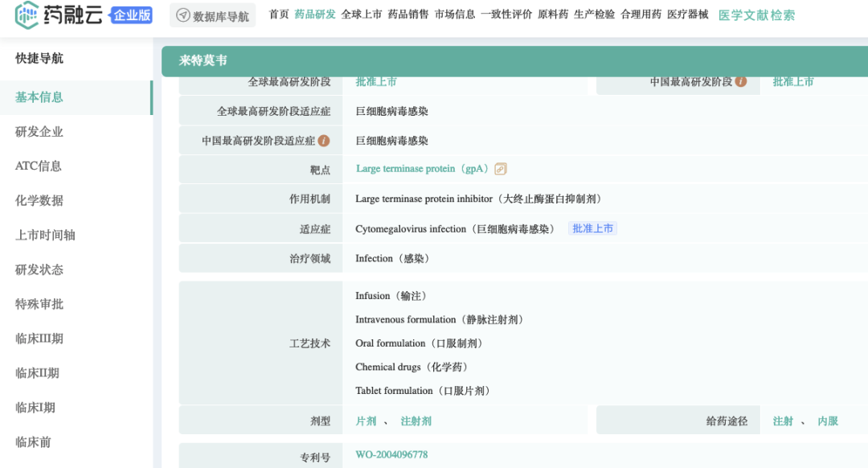Click Large terminase protein inhibitor text

click(424, 199)
